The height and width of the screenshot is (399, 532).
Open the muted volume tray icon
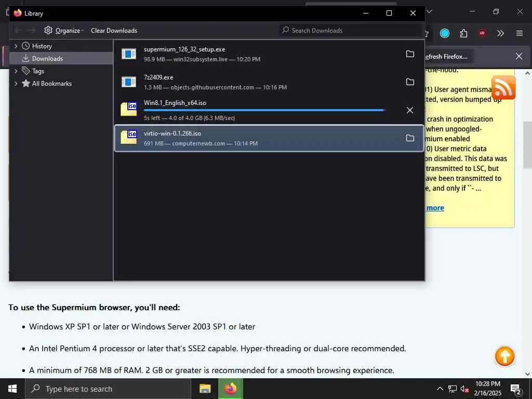point(464,389)
